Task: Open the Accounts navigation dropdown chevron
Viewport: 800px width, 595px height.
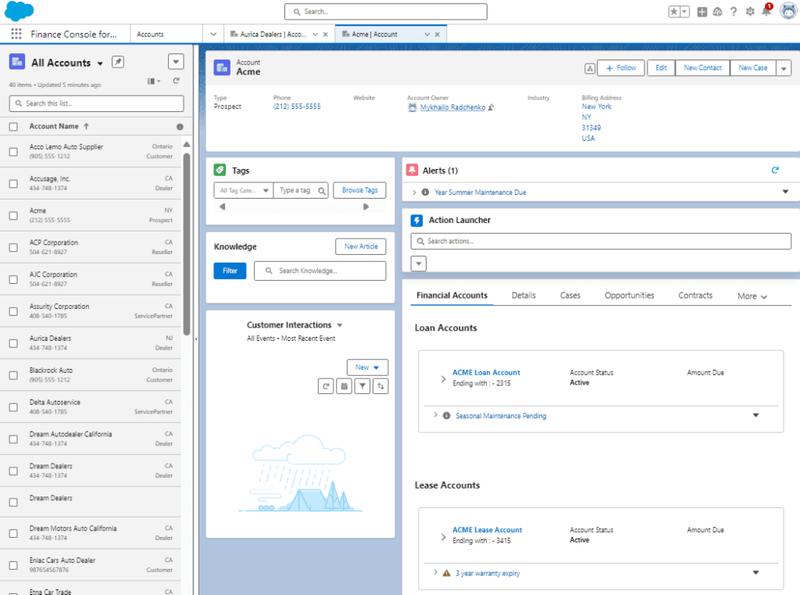Action: click(213, 35)
